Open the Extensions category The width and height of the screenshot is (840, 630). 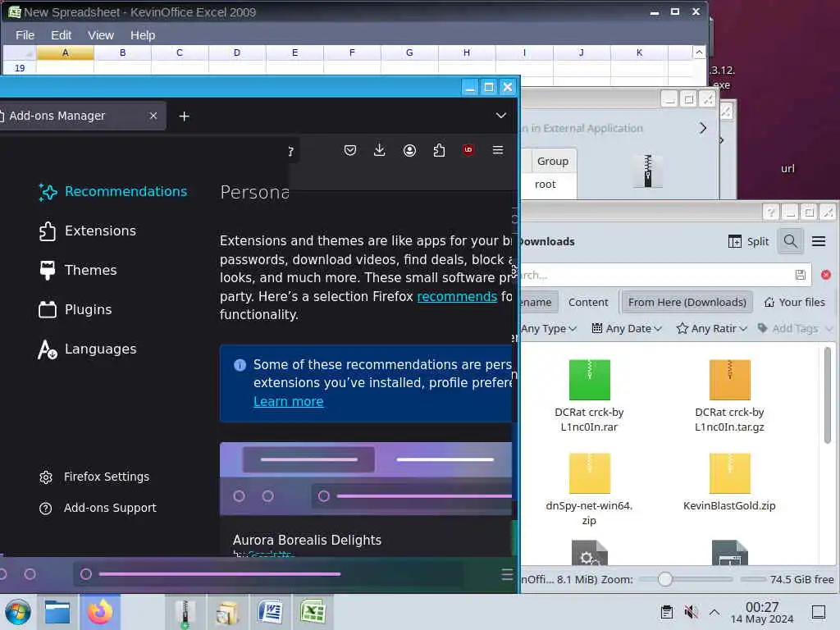coord(87,231)
